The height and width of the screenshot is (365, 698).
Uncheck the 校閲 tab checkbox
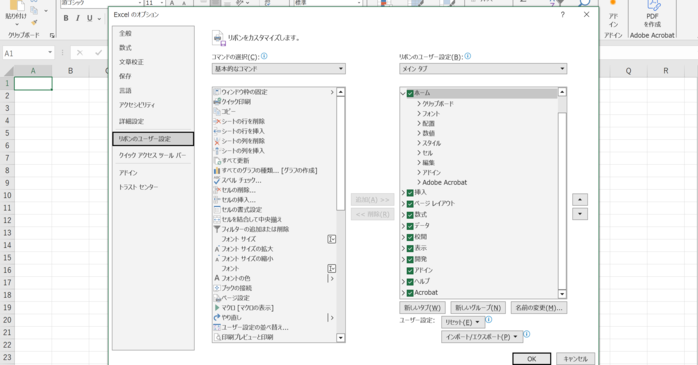tap(410, 237)
